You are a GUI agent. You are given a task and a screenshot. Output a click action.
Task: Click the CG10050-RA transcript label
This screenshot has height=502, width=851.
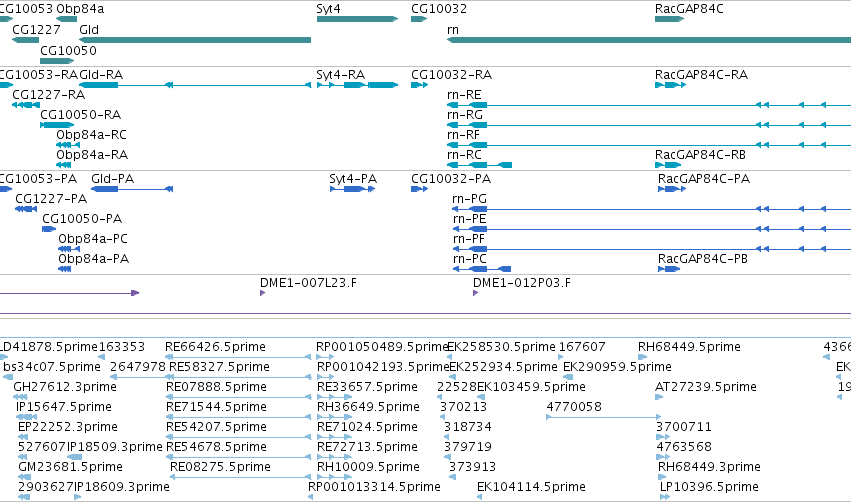(x=80, y=115)
